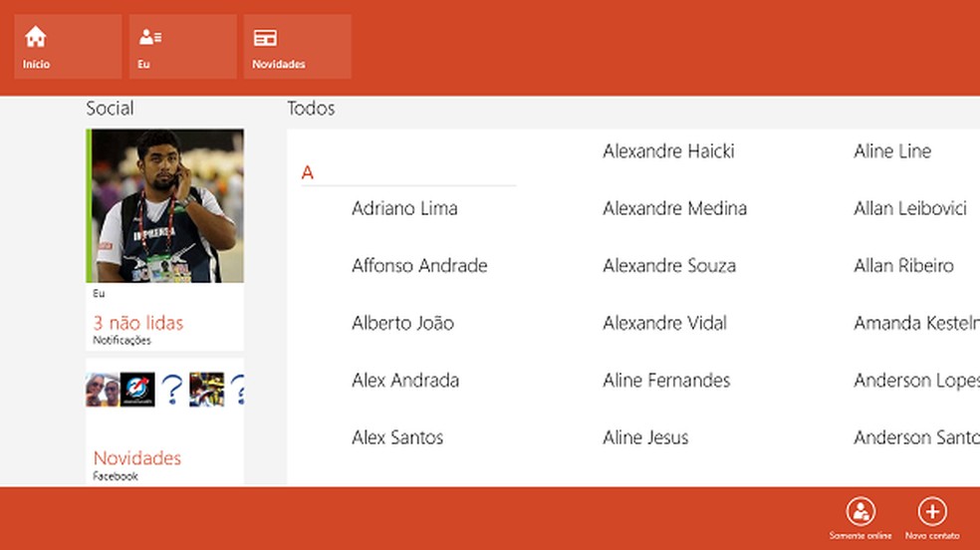Open the Novidades icon in top bar
This screenshot has width=980, height=550.
[265, 38]
